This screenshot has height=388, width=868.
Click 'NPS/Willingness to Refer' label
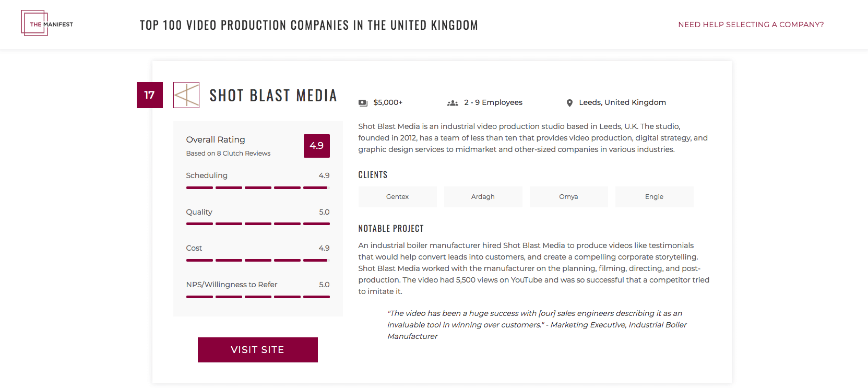232,285
